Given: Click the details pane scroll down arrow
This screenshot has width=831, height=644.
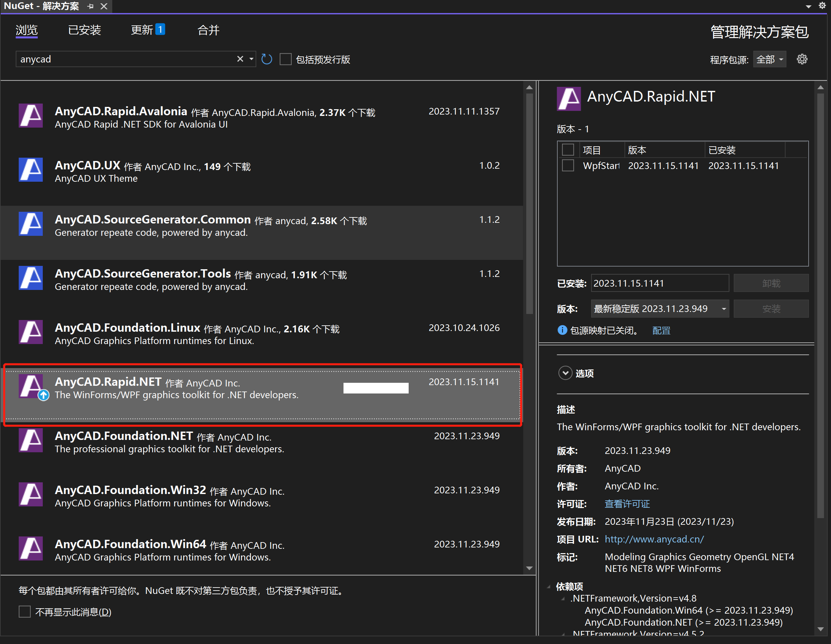Looking at the screenshot, I should tap(820, 629).
